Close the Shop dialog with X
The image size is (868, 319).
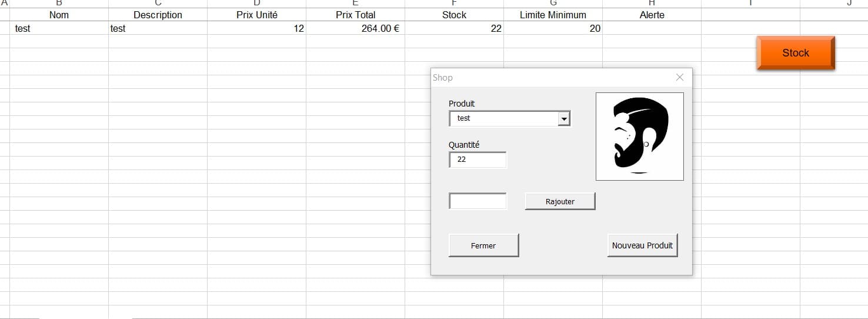click(x=680, y=78)
